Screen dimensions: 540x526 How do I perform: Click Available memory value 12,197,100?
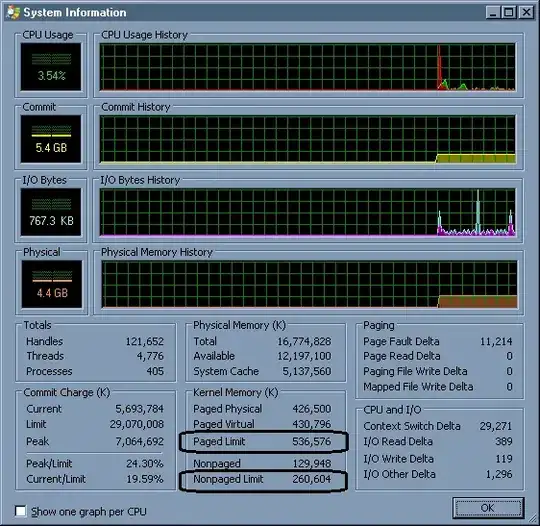pos(304,356)
